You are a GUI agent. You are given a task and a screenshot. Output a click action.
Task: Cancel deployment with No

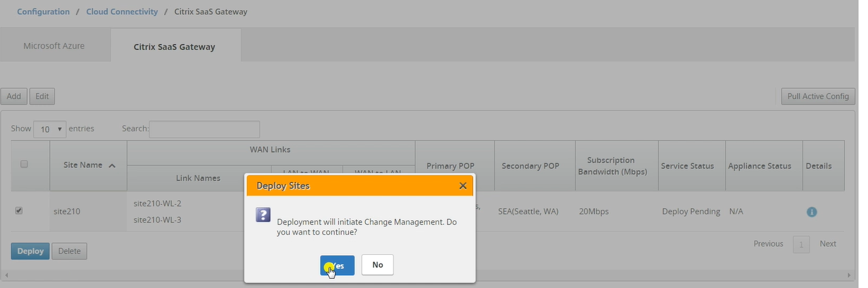pyautogui.click(x=377, y=265)
